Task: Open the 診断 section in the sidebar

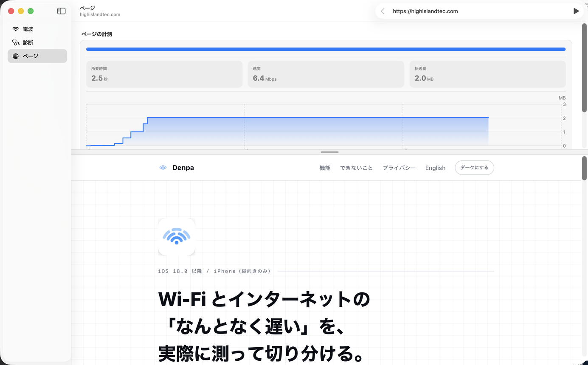Action: pyautogui.click(x=37, y=42)
